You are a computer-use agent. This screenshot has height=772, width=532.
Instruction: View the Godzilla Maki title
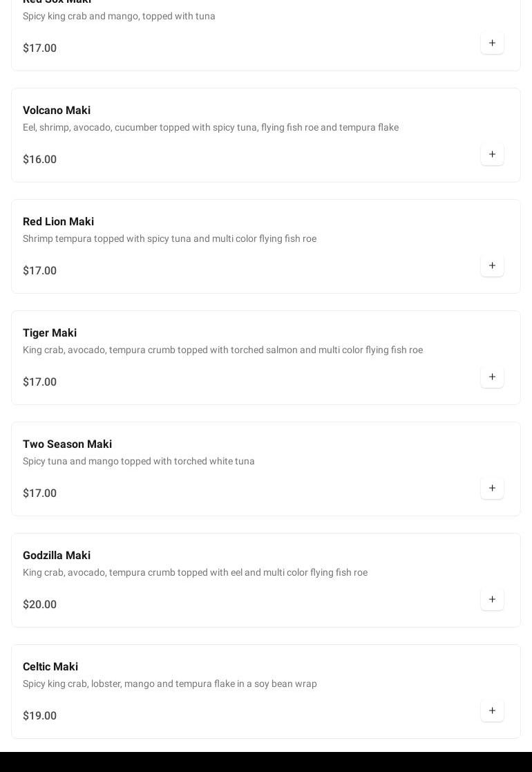click(x=57, y=556)
